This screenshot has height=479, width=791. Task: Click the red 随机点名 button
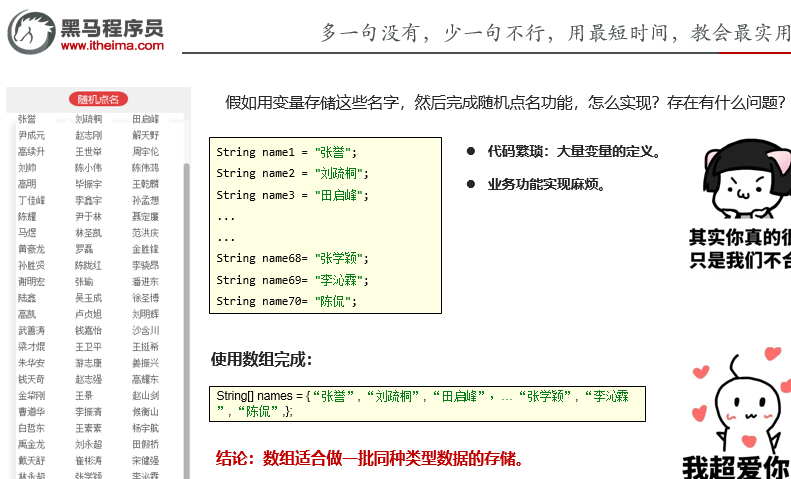coord(98,99)
